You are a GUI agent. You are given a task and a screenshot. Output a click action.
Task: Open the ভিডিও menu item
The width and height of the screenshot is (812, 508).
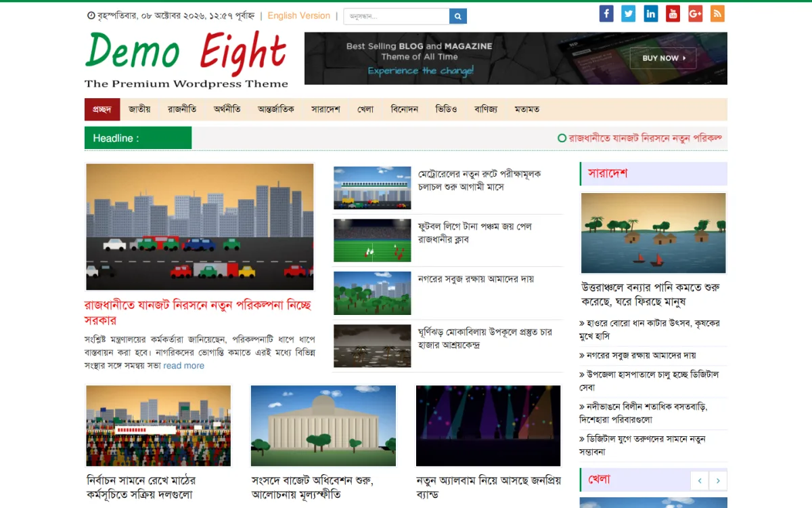tap(447, 109)
